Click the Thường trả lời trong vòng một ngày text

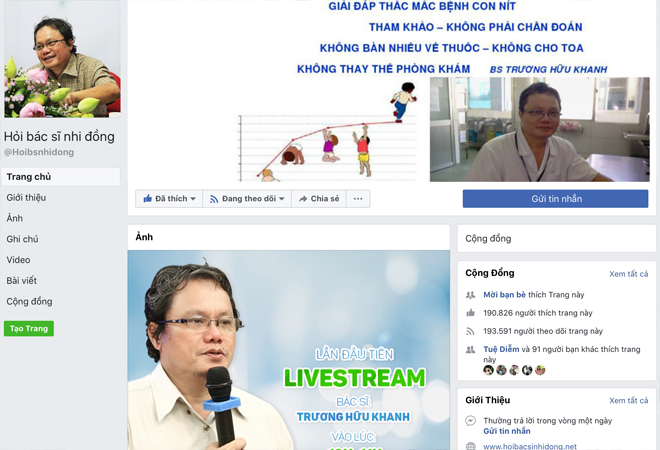pos(547,421)
